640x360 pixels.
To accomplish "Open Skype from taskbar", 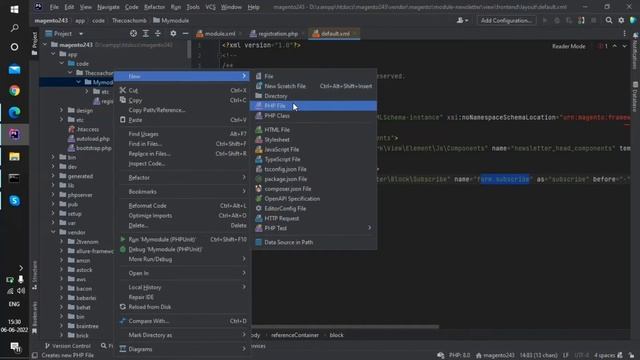I will pyautogui.click(x=14, y=200).
